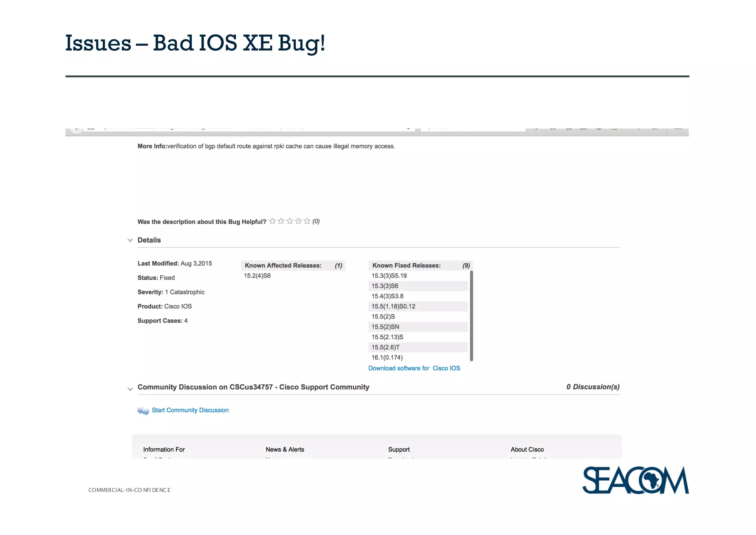
Task: Click the Support footer heading
Action: [x=399, y=450]
